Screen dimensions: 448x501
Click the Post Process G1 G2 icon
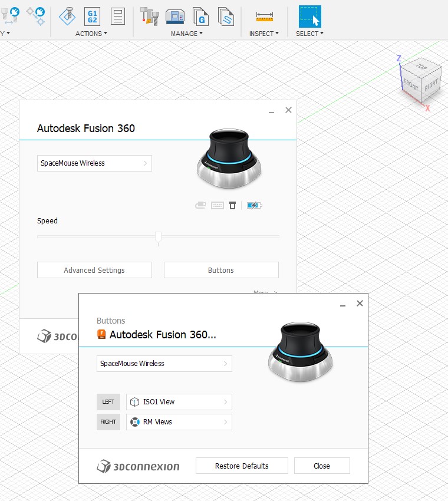tap(92, 17)
